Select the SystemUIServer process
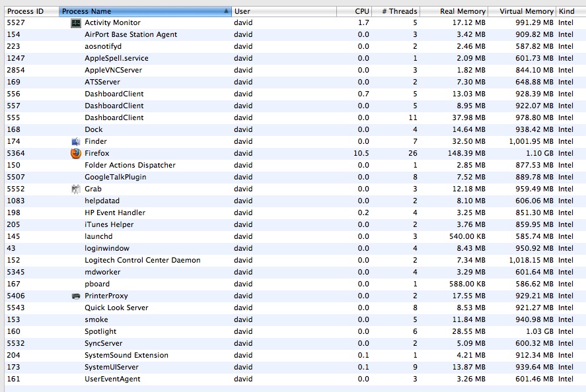Screen dimensions: 586x392 point(112,368)
